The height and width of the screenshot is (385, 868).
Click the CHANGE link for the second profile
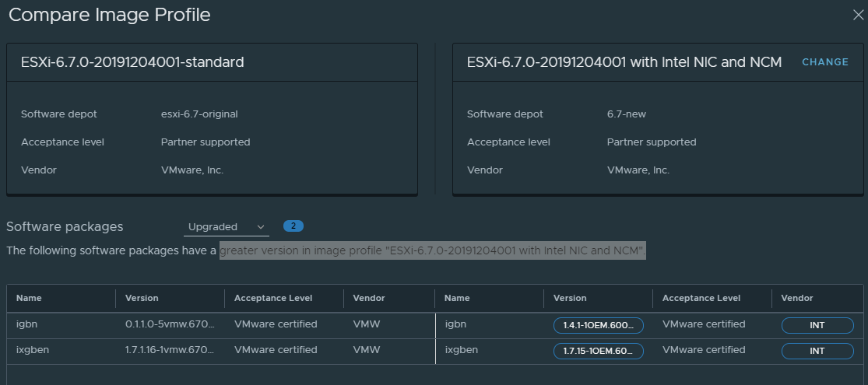click(x=825, y=62)
